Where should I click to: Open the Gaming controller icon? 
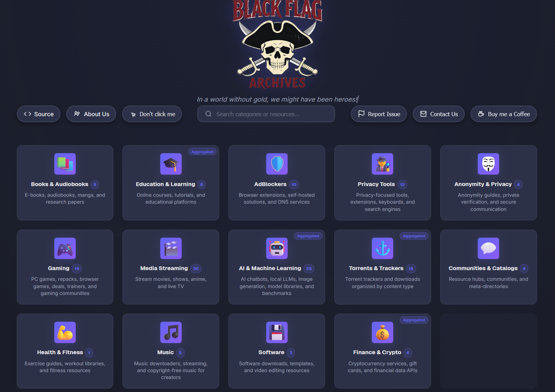(x=65, y=248)
